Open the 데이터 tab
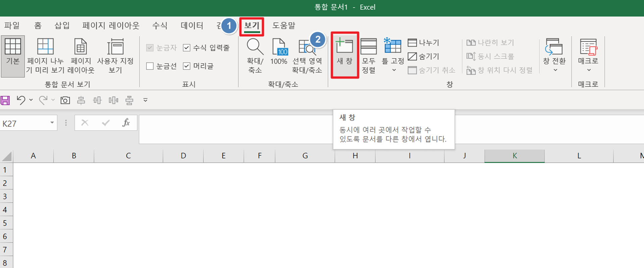Screen dimensions: 644x268 pyautogui.click(x=192, y=25)
